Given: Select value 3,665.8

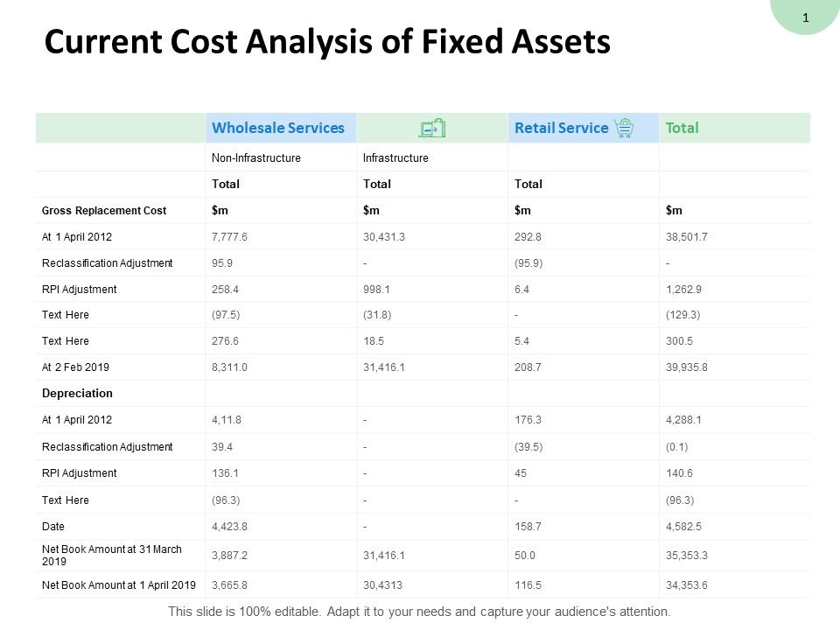Looking at the screenshot, I should pyautogui.click(x=229, y=585).
